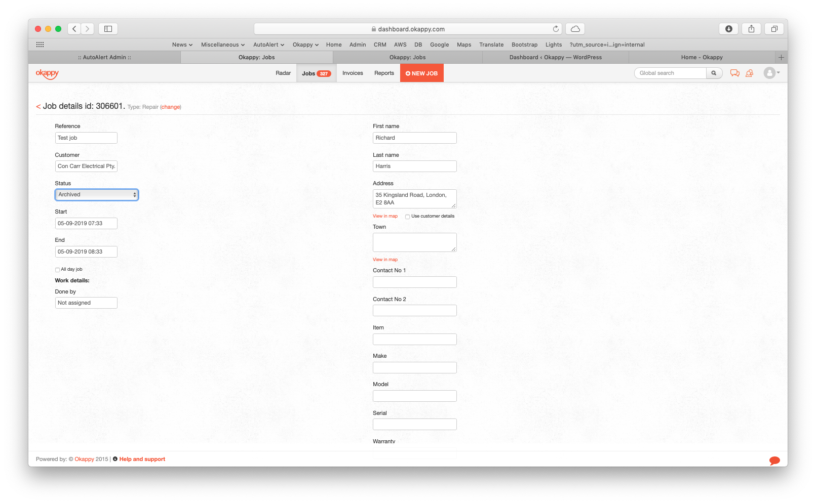This screenshot has height=504, width=816.
Task: Open the Okappy link in footer
Action: click(x=85, y=459)
